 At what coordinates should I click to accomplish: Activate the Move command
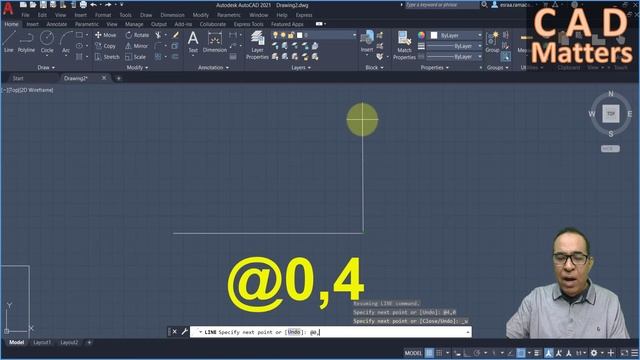tap(106, 35)
